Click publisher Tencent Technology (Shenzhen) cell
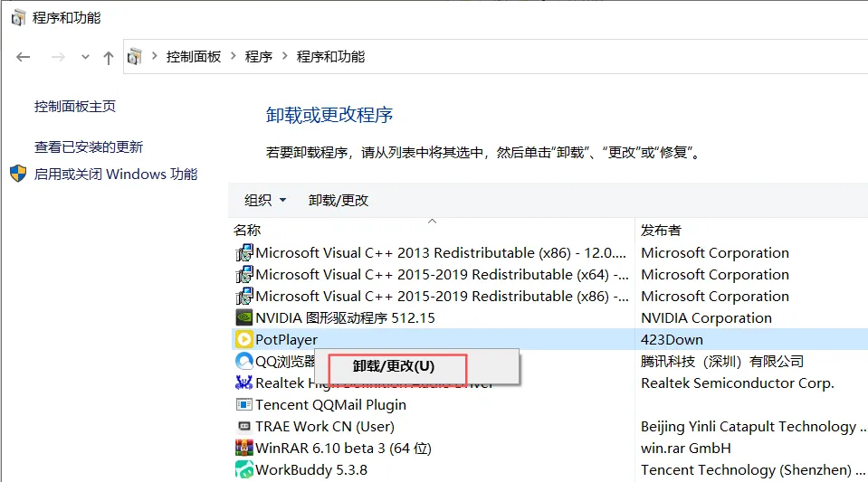Viewport: 868px width, 482px height. pos(753,470)
